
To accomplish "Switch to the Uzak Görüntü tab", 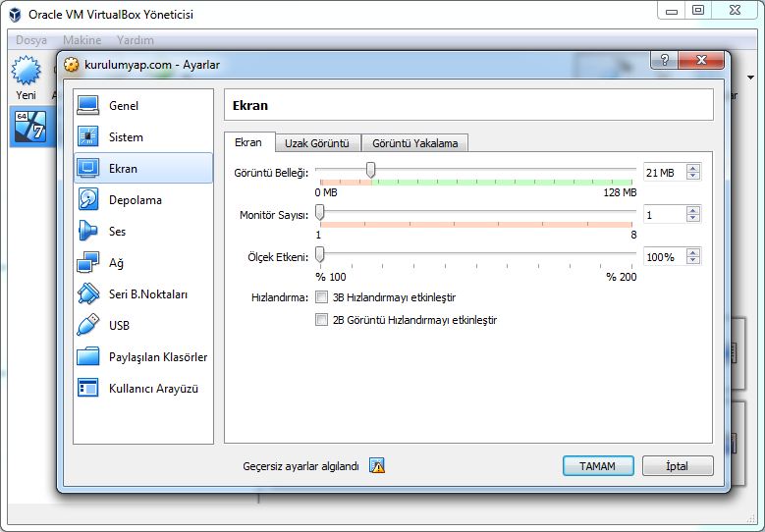I will [x=317, y=143].
